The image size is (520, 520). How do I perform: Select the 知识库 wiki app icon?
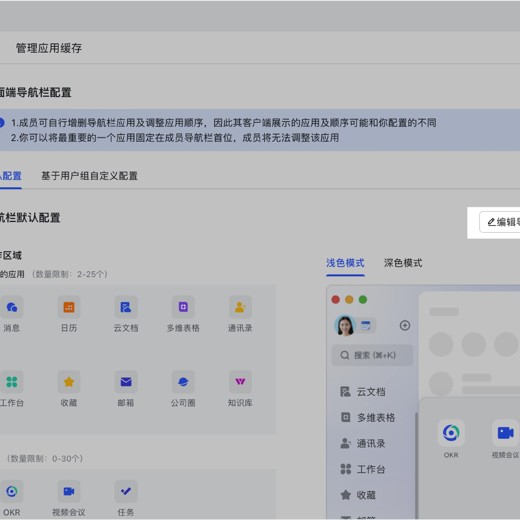pyautogui.click(x=240, y=382)
